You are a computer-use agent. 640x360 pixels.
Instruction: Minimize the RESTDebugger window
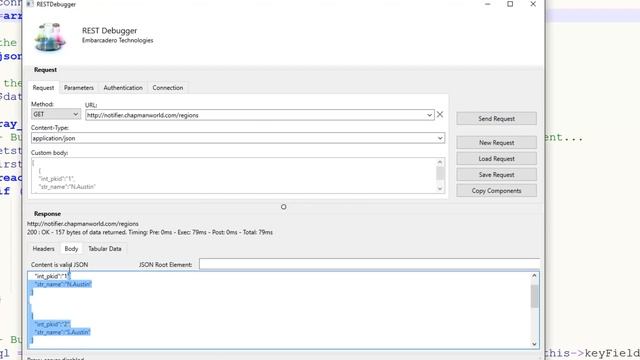pyautogui.click(x=487, y=4)
